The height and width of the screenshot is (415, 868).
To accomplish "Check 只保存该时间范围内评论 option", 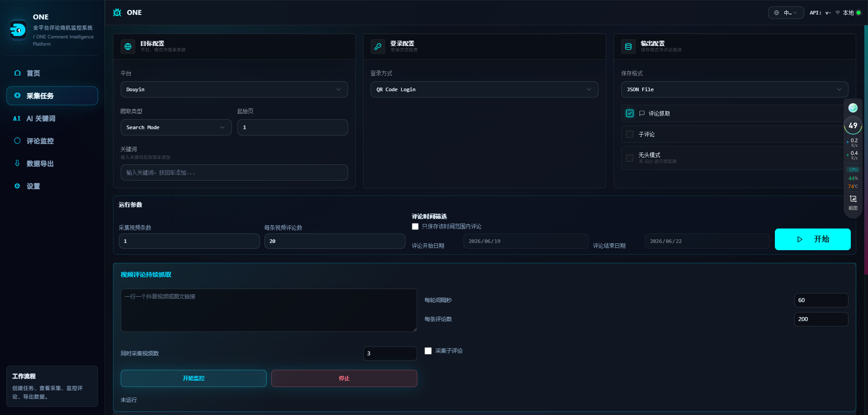I will [415, 227].
